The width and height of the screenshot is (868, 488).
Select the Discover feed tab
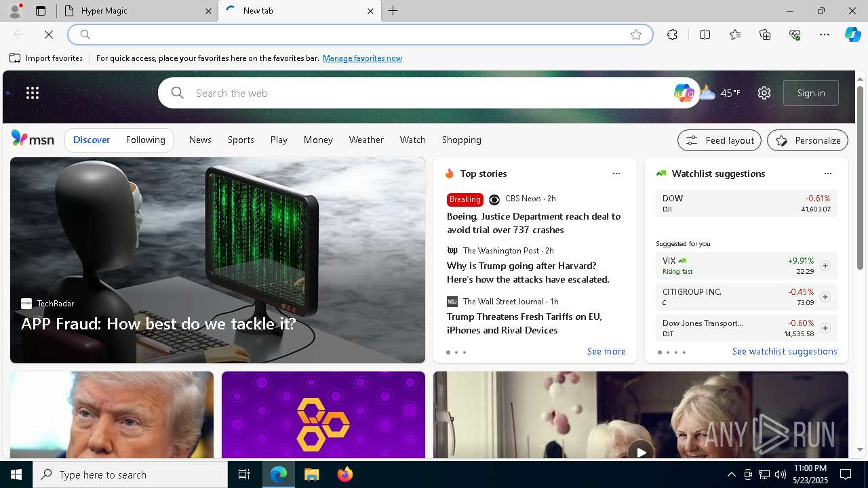point(92,140)
